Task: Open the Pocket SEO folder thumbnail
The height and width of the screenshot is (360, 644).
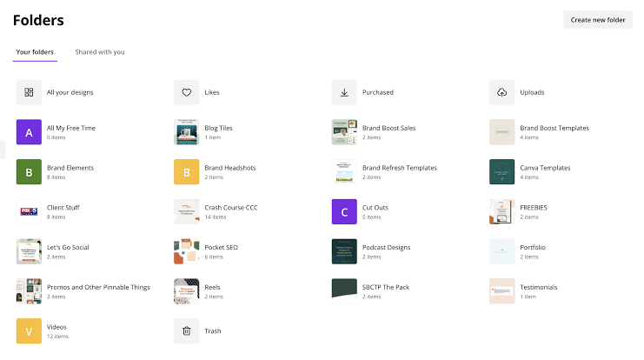Action: [x=187, y=251]
